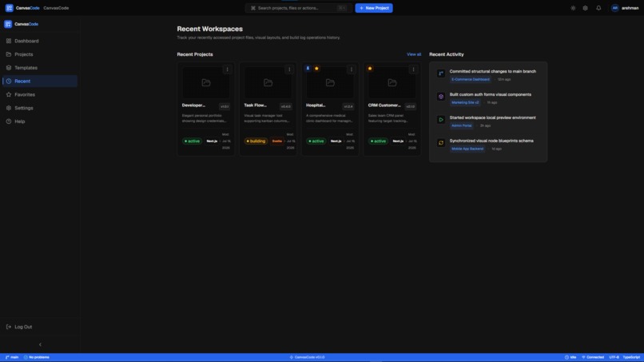This screenshot has height=362, width=644.
Task: Open settings via the top bar gear icon
Action: [585, 8]
